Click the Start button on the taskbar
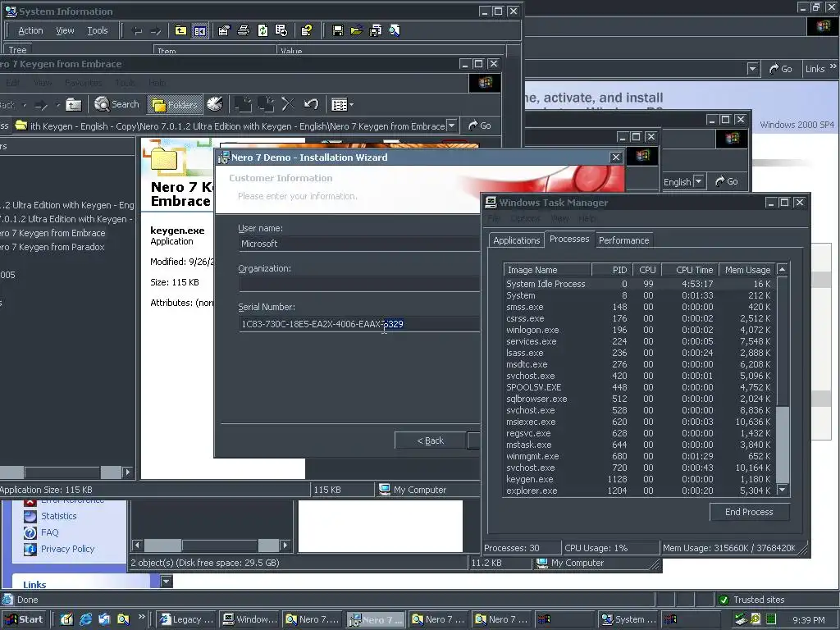 (x=24, y=619)
